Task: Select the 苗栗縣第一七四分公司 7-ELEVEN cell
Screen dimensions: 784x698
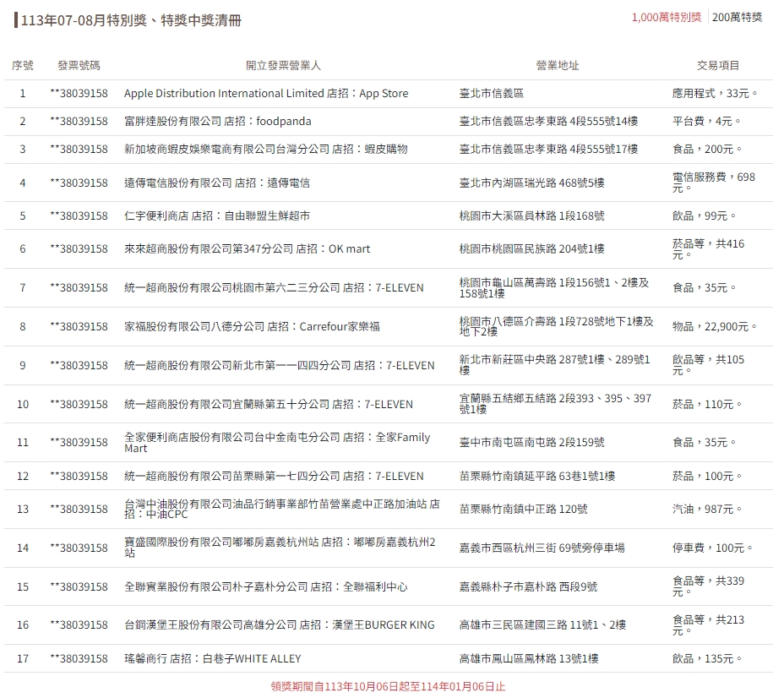Action: [x=274, y=477]
